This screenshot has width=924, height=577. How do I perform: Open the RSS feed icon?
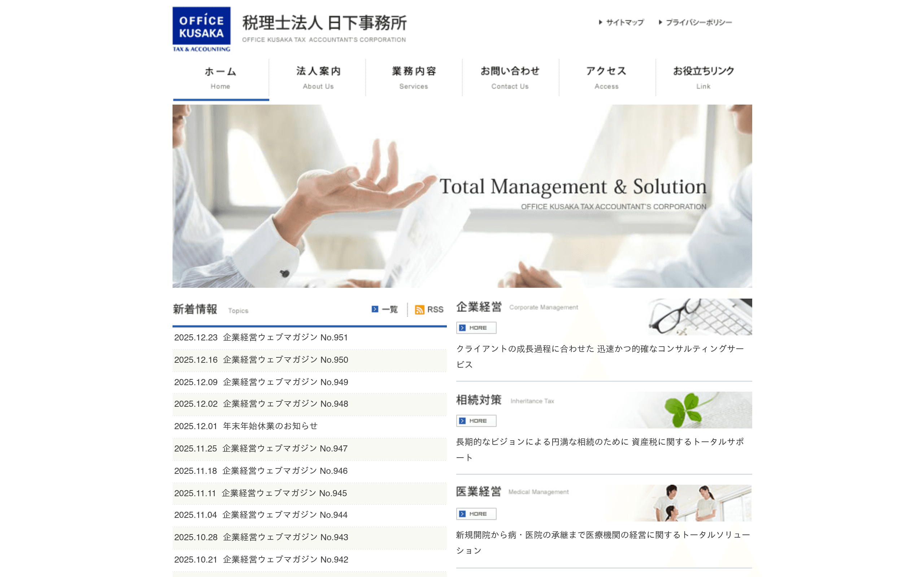[420, 309]
